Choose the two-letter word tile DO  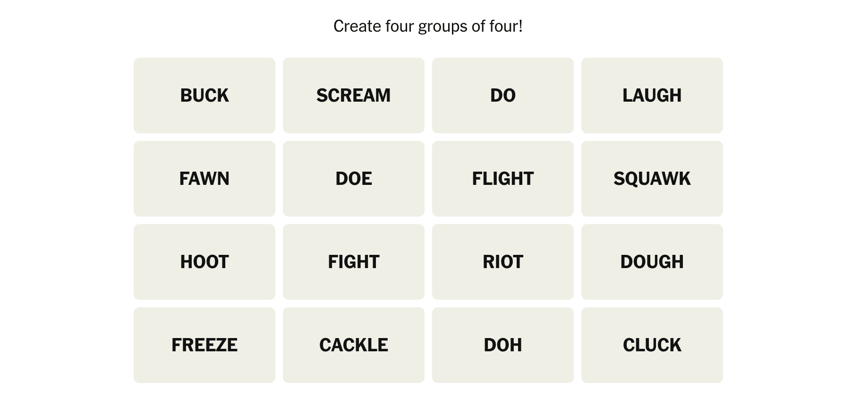point(502,96)
